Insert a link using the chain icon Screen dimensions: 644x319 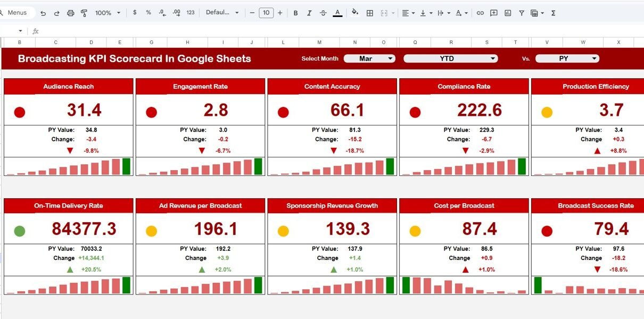480,13
